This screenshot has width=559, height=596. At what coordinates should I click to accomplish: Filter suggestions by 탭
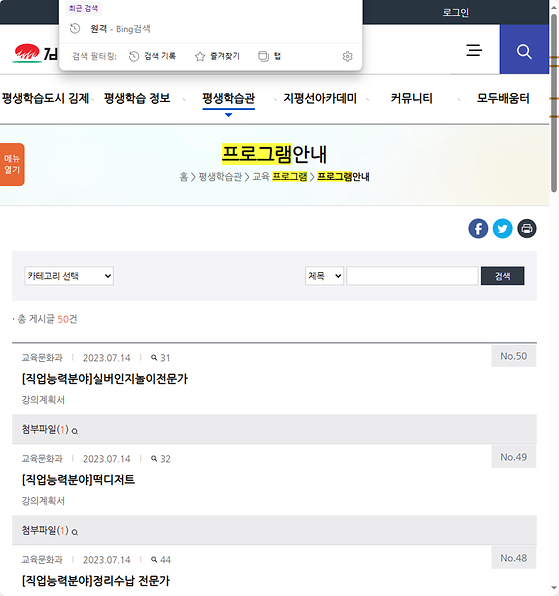click(x=269, y=56)
